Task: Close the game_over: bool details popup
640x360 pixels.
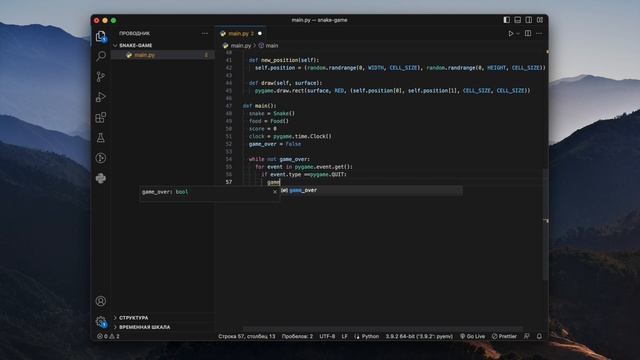Action: click(275, 192)
